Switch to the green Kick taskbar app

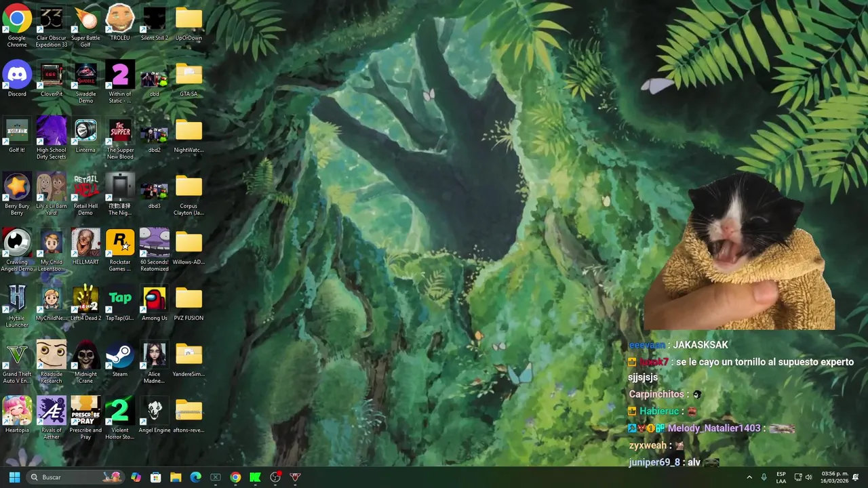point(256,477)
